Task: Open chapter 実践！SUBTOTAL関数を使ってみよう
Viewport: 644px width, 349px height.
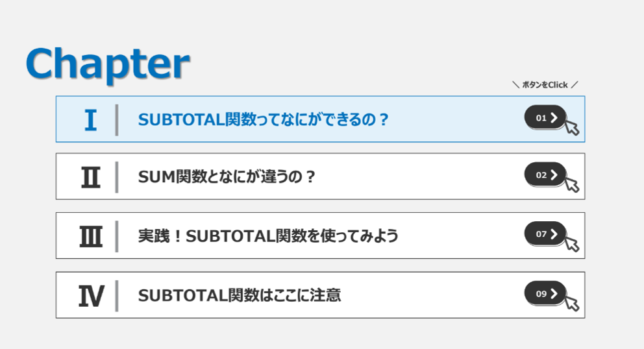Action: point(268,236)
